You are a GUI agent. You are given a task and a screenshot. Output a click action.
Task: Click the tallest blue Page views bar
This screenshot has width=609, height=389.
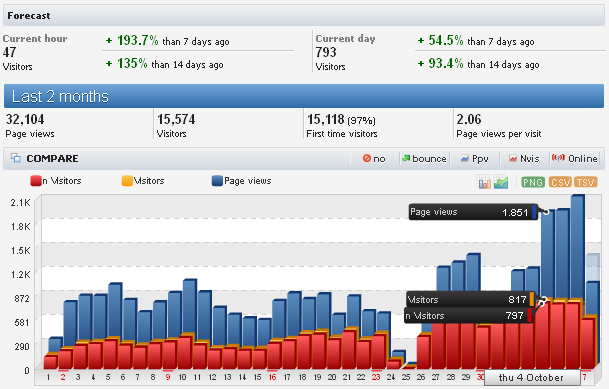[577, 247]
